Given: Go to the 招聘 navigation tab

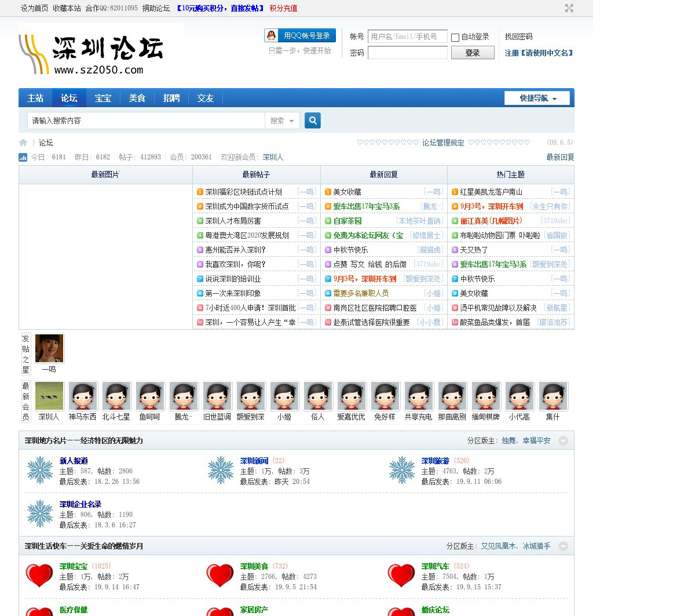Looking at the screenshot, I should click(x=171, y=99).
